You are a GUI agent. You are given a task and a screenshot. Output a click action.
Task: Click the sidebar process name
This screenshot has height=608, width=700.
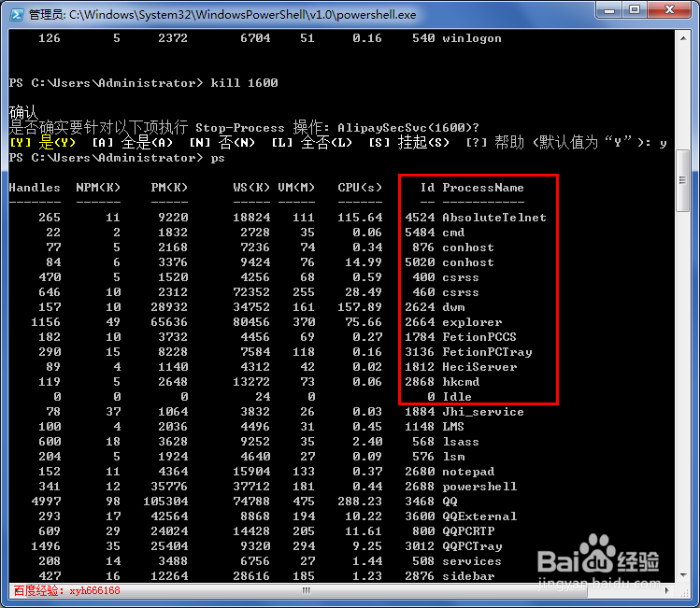click(468, 576)
